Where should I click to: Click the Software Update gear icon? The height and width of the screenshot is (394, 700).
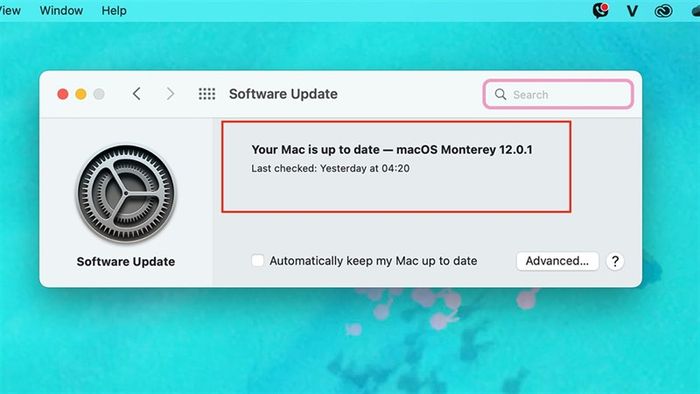click(x=126, y=193)
